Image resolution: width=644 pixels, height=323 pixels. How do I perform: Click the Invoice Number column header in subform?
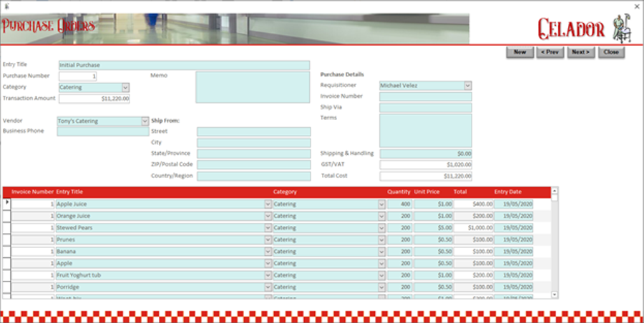[32, 192]
